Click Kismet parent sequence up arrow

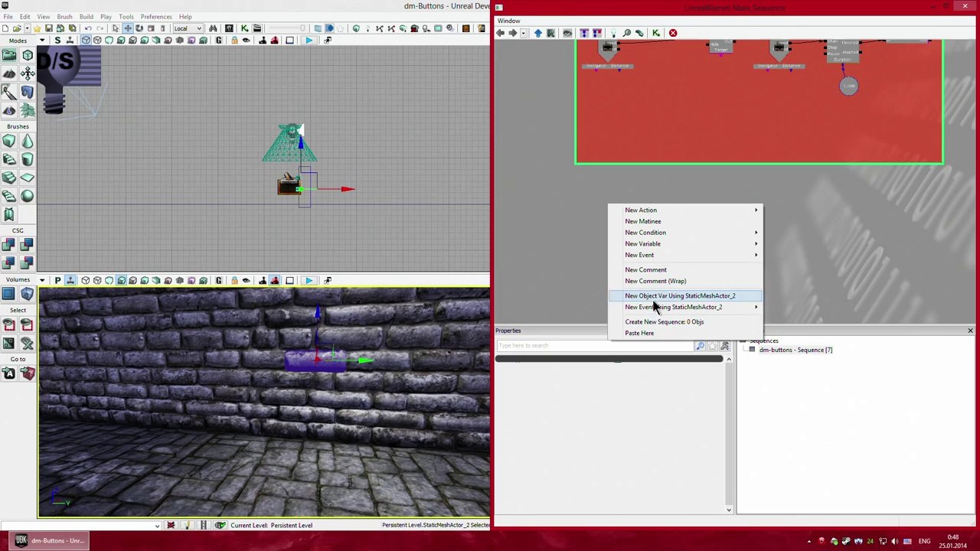click(x=537, y=33)
